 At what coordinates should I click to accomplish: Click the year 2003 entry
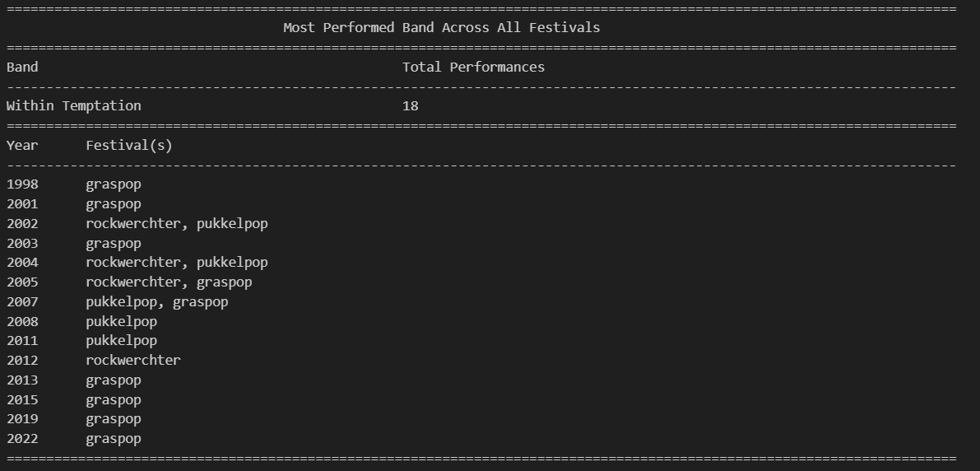(22, 243)
